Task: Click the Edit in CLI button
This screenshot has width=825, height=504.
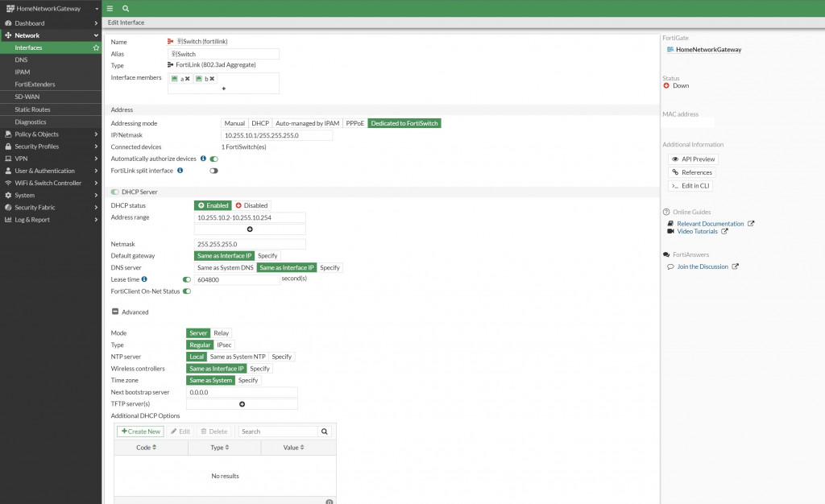Action: [690, 185]
